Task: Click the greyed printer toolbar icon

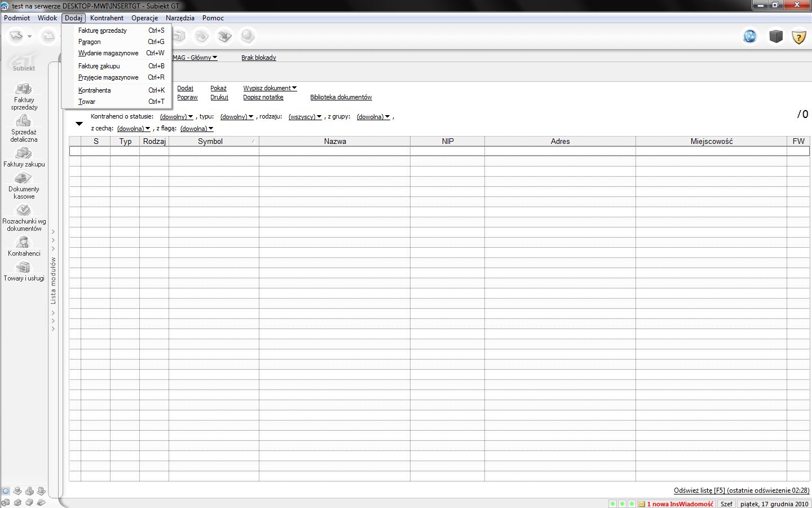Action: click(x=179, y=36)
